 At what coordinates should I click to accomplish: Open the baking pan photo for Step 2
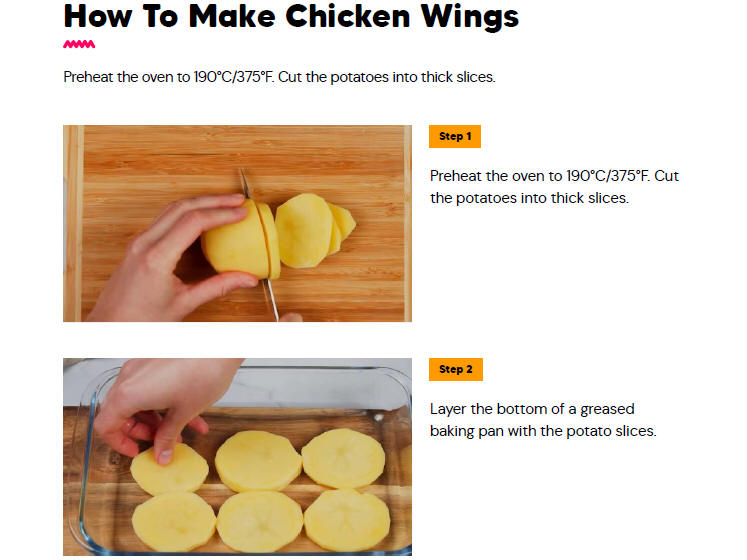click(237, 457)
